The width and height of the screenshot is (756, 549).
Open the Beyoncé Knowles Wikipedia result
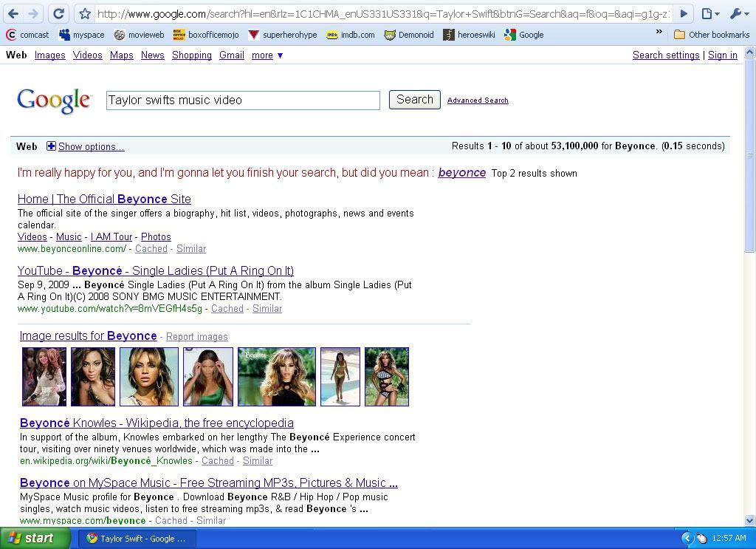157,423
